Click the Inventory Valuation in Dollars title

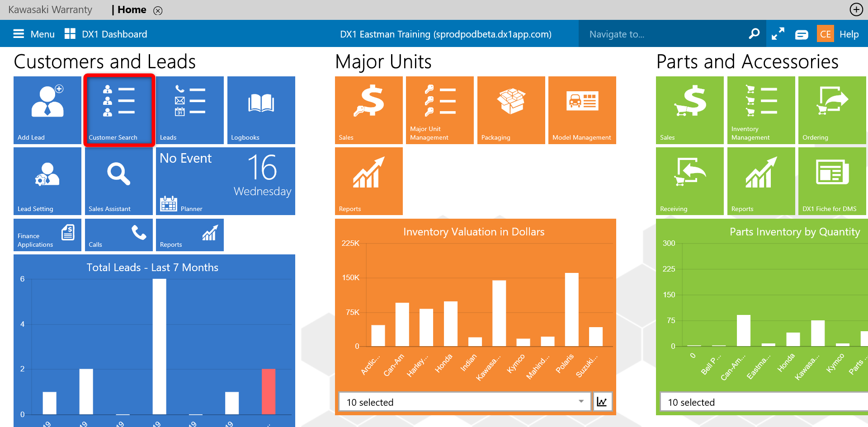[x=474, y=232]
